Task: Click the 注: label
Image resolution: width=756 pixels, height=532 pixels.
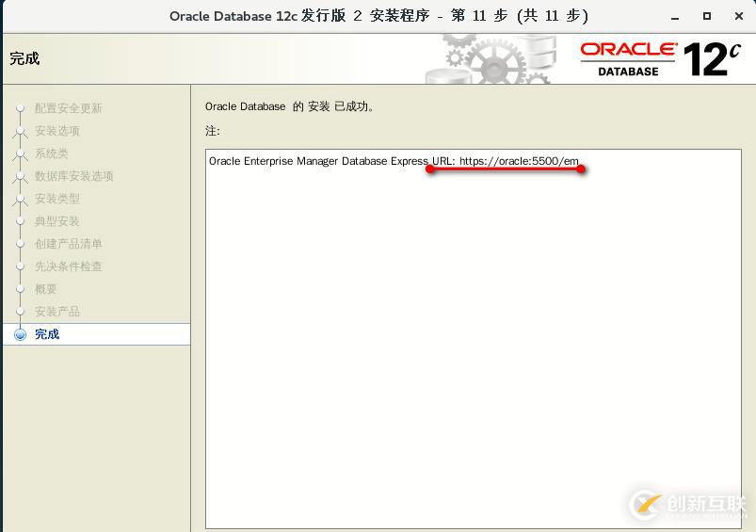Action: [x=212, y=131]
